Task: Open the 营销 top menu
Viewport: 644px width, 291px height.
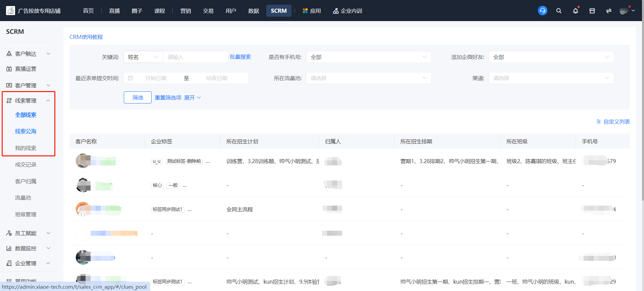Action: click(x=185, y=11)
